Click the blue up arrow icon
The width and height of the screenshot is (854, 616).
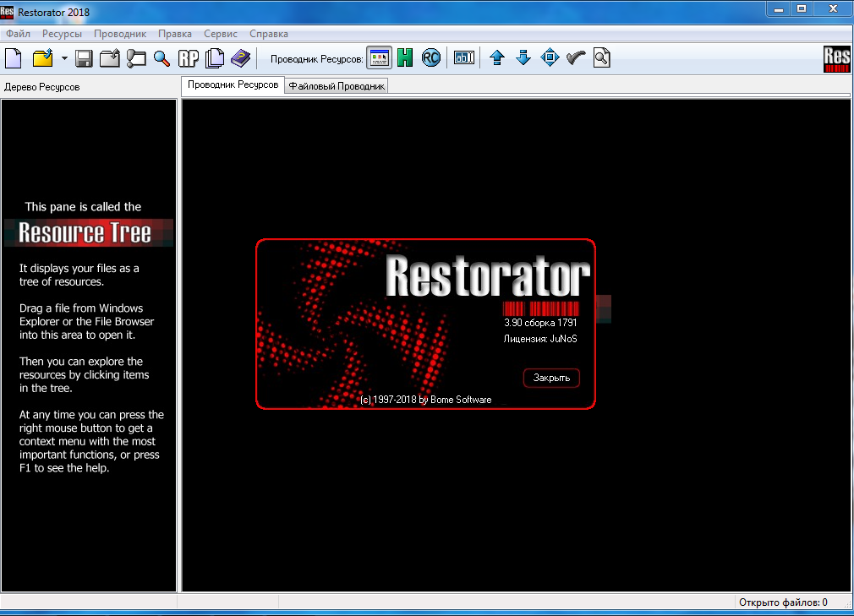[x=496, y=57]
